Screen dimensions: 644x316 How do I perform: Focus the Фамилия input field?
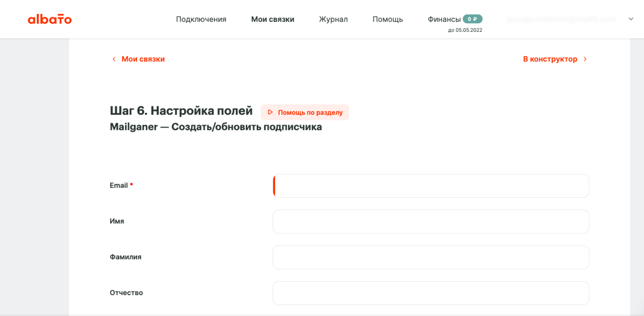click(431, 257)
